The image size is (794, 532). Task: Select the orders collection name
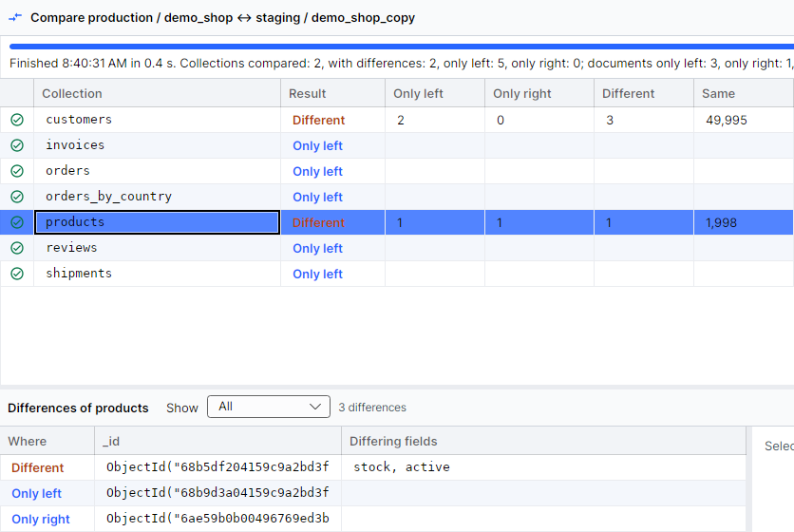pyautogui.click(x=67, y=171)
